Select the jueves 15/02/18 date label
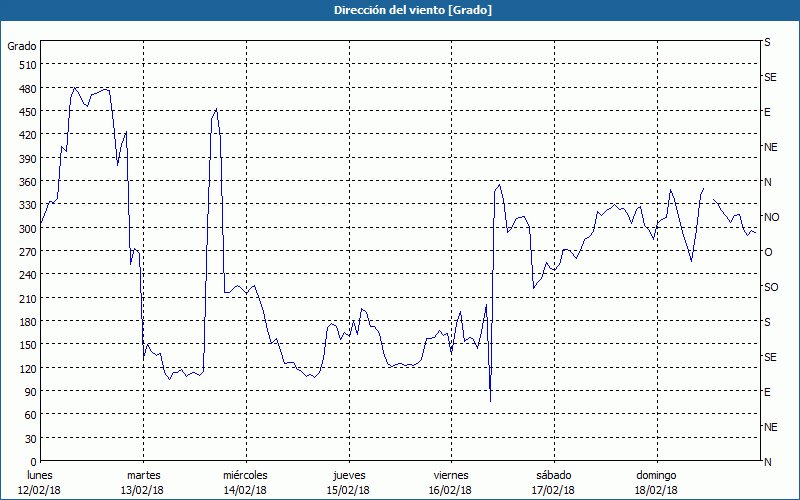 click(348, 482)
